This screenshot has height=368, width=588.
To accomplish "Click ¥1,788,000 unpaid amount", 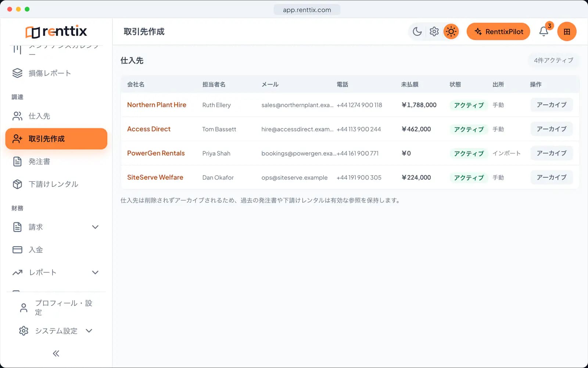I will click(419, 105).
